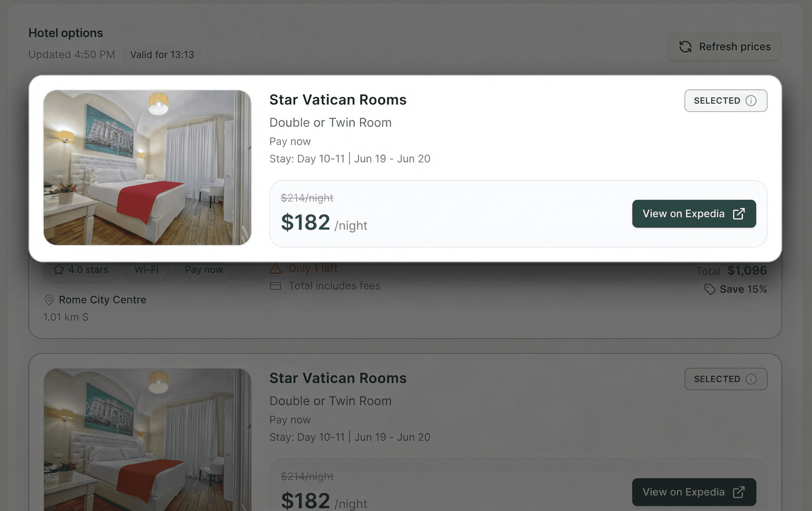Click the refresh arrows icon beside Refresh prices
Screen dimensions: 812x511
pos(686,47)
